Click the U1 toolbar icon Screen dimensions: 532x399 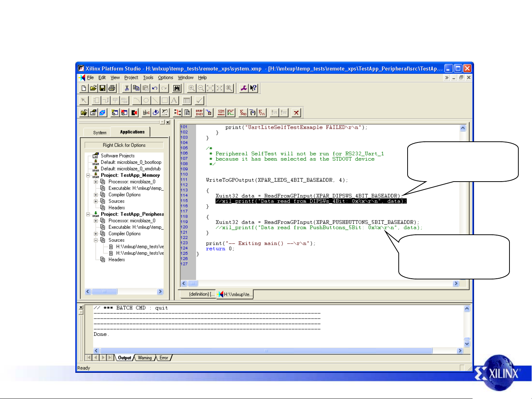click(x=274, y=113)
